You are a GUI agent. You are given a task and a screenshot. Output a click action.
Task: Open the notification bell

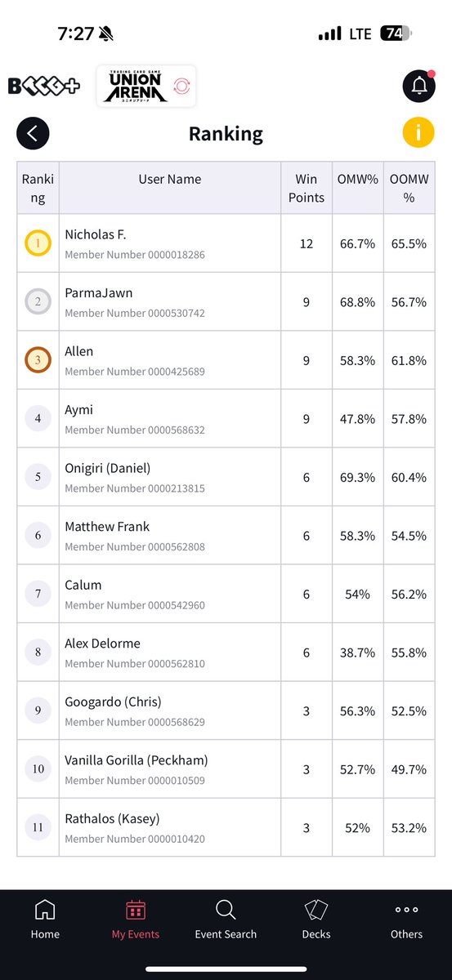(418, 86)
